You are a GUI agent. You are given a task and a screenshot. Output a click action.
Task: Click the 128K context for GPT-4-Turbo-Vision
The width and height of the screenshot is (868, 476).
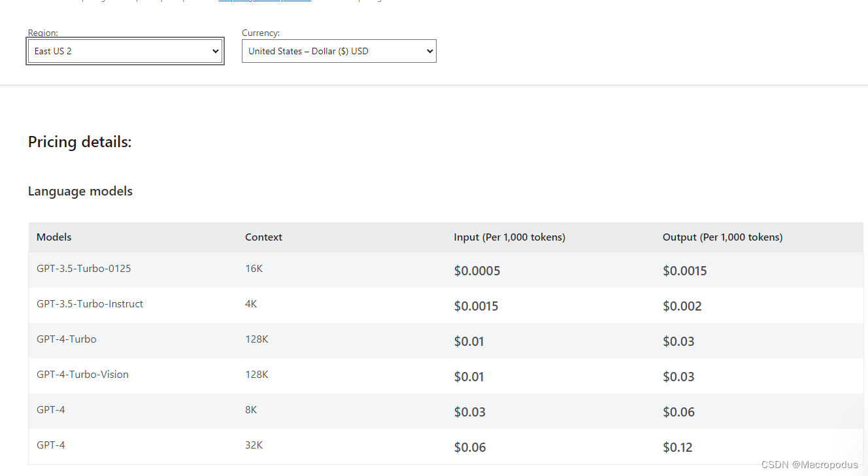point(257,375)
